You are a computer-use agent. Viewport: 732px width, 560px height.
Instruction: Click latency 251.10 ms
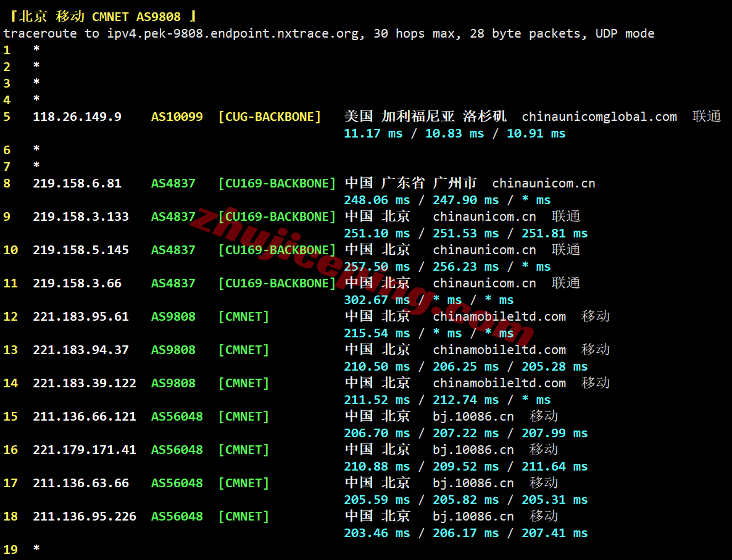click(376, 233)
